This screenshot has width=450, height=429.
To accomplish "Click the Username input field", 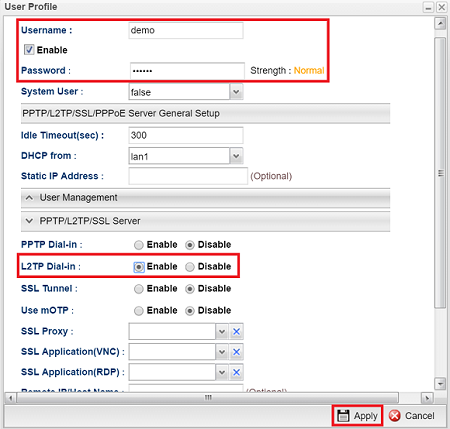I will pos(186,30).
